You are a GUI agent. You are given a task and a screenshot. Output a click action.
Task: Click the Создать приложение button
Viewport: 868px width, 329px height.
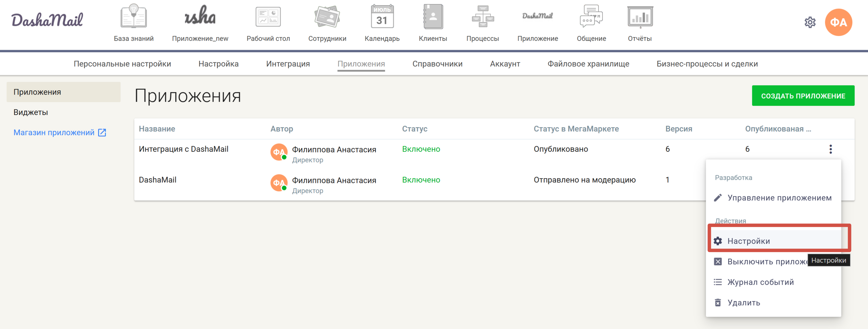click(803, 96)
